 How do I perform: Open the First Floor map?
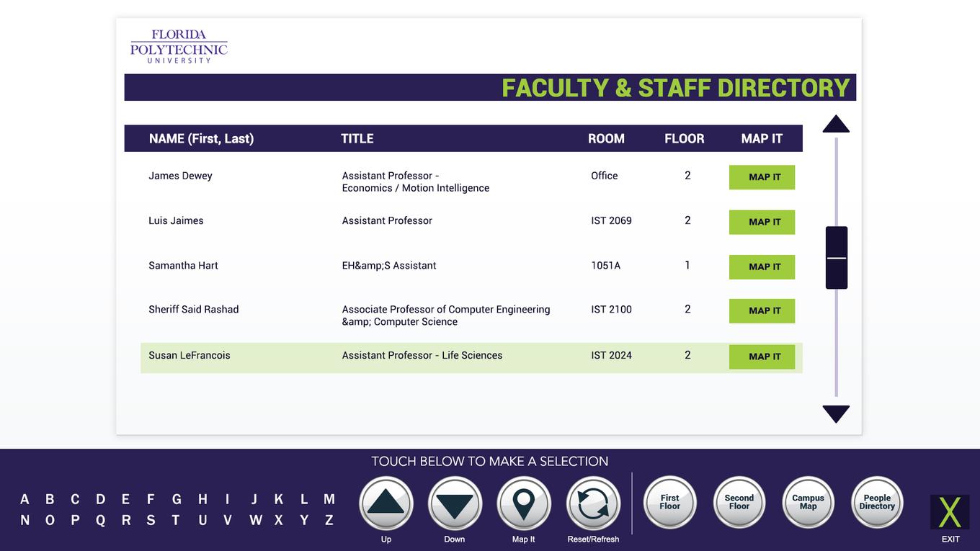[x=669, y=502]
